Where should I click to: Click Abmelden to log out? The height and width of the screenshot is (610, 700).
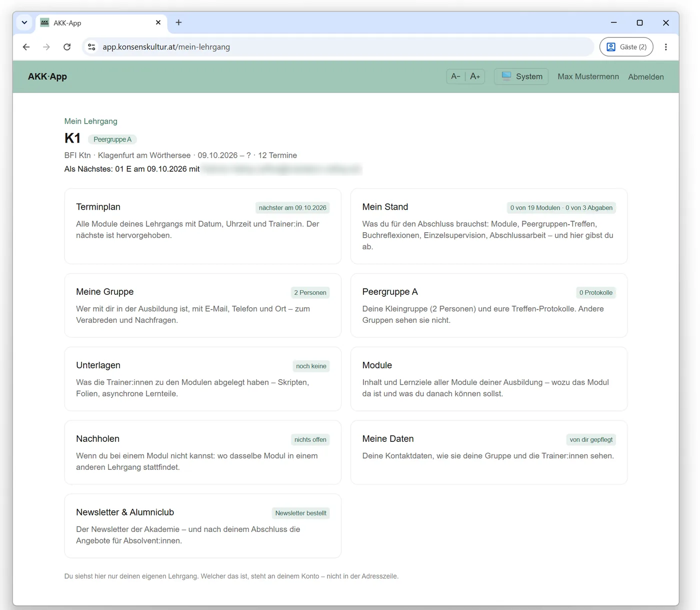pyautogui.click(x=646, y=77)
